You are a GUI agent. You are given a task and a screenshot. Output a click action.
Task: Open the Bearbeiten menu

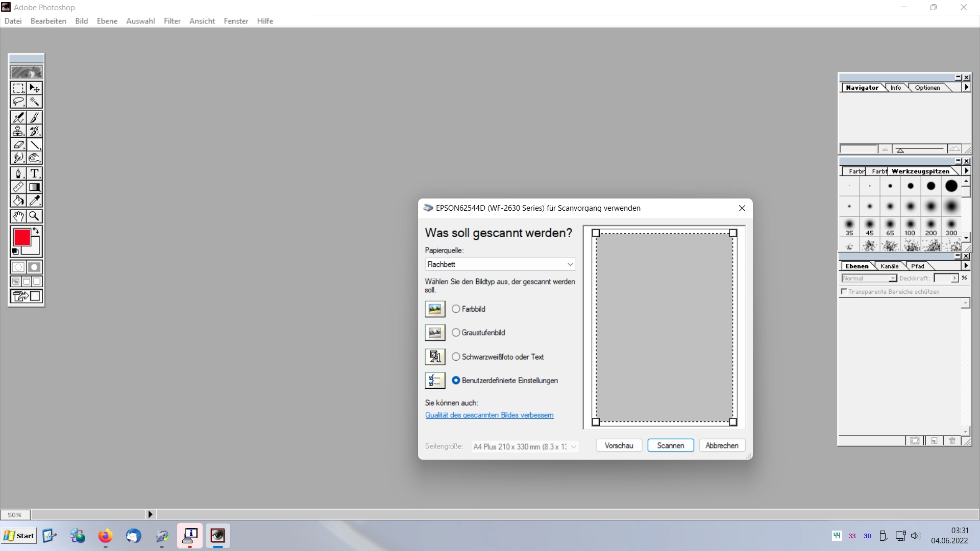[48, 21]
